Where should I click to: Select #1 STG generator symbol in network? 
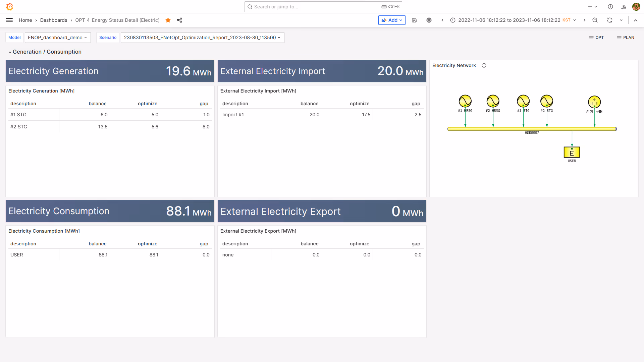pos(523,101)
